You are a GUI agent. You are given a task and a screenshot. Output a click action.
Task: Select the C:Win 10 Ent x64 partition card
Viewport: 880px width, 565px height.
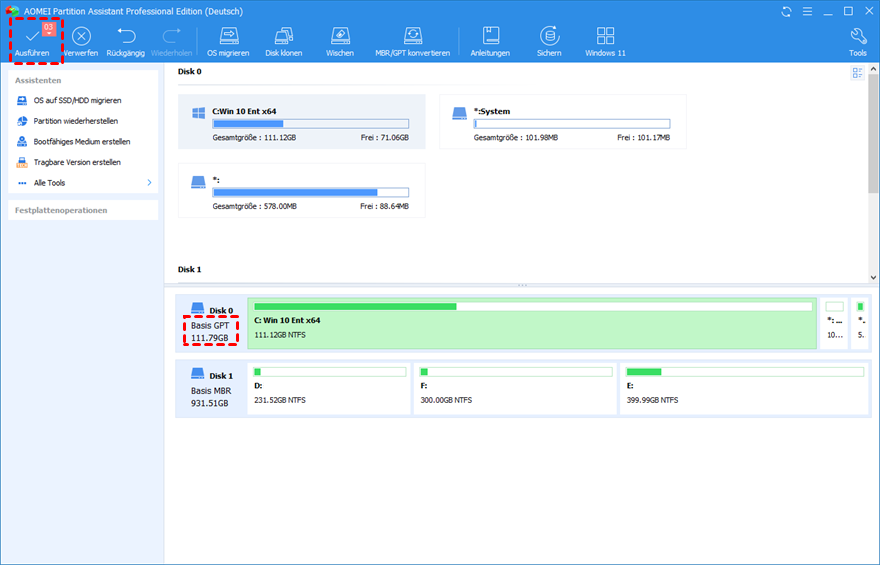tap(301, 122)
